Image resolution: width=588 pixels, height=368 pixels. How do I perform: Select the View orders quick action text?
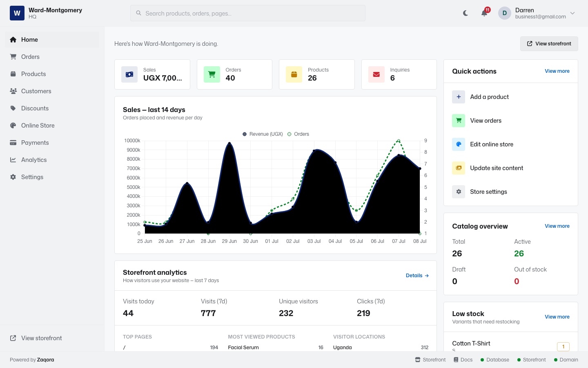(486, 121)
